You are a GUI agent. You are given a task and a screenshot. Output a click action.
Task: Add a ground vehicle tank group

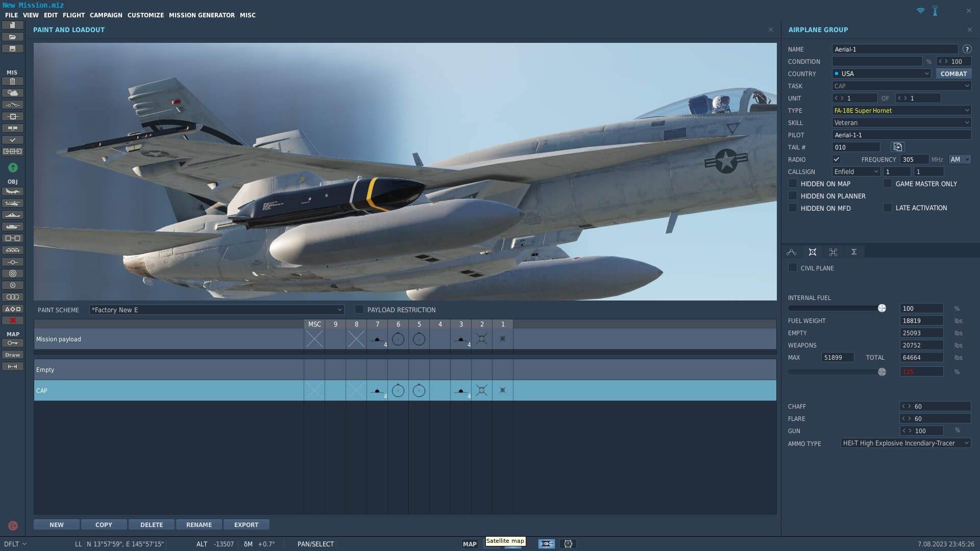click(13, 227)
